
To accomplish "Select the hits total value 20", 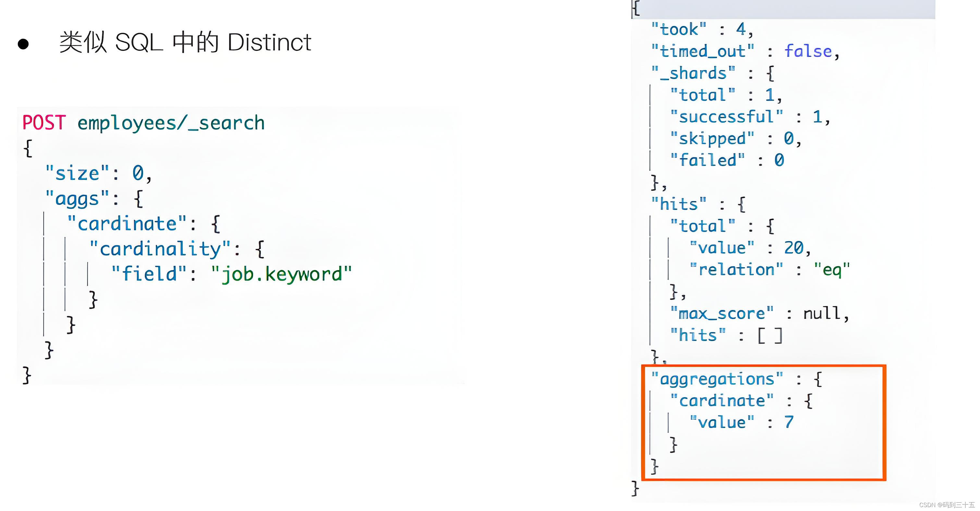I will point(794,248).
